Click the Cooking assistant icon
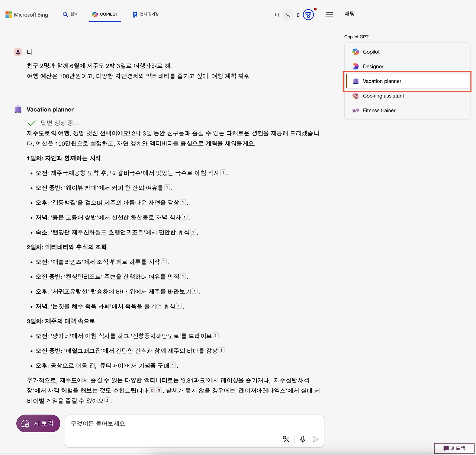Screen dimensions: 476x455 (355, 96)
